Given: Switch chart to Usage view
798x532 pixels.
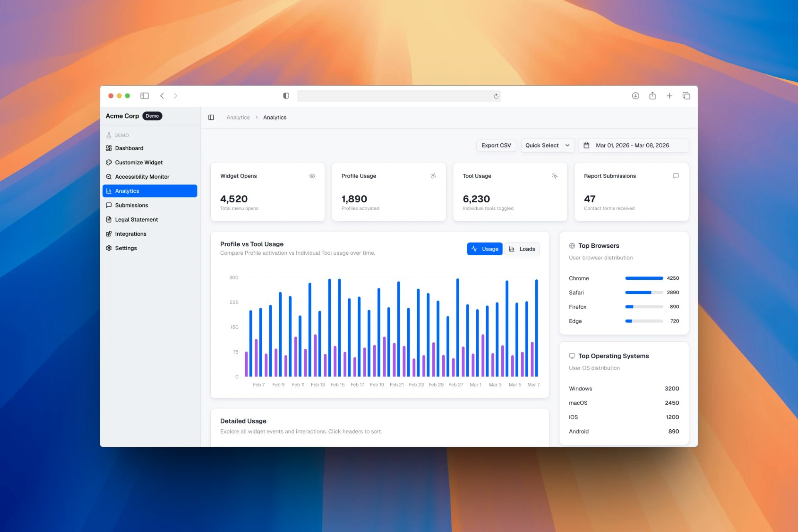Looking at the screenshot, I should 485,249.
